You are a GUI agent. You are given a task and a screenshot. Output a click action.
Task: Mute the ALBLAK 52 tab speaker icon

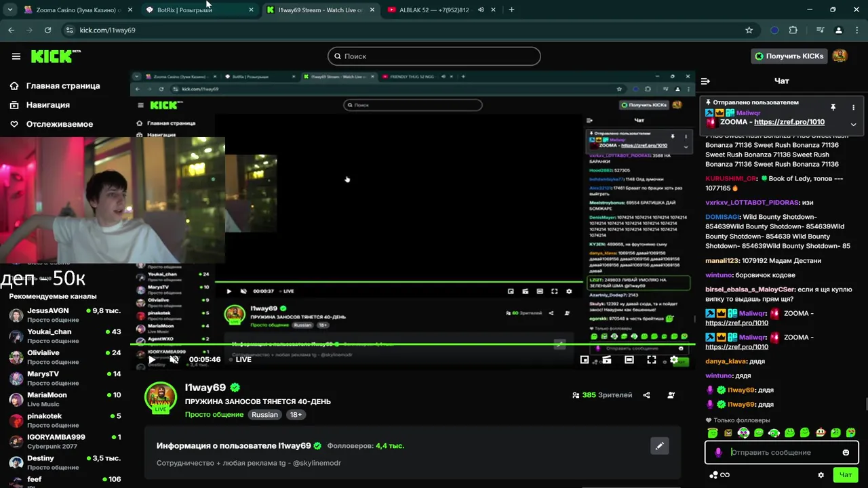481,10
